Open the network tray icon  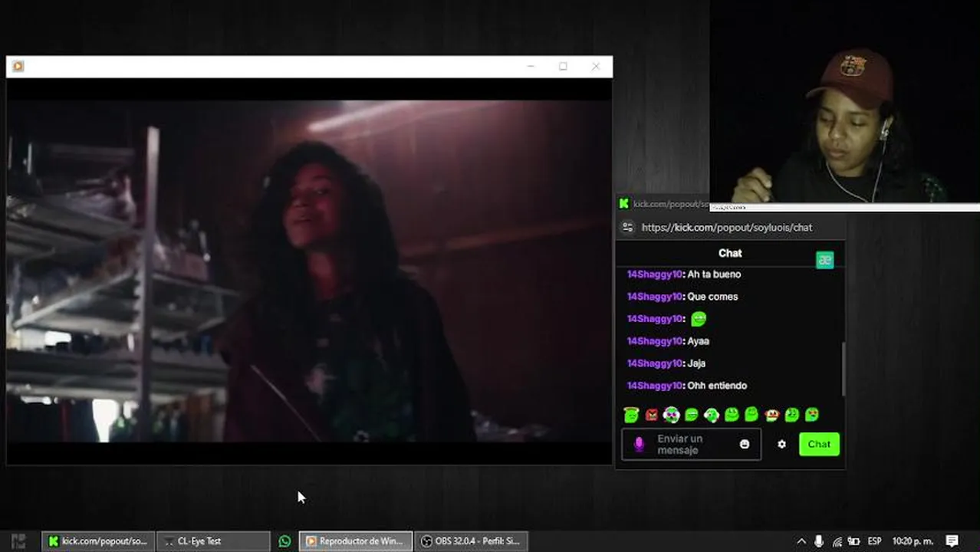pos(837,541)
